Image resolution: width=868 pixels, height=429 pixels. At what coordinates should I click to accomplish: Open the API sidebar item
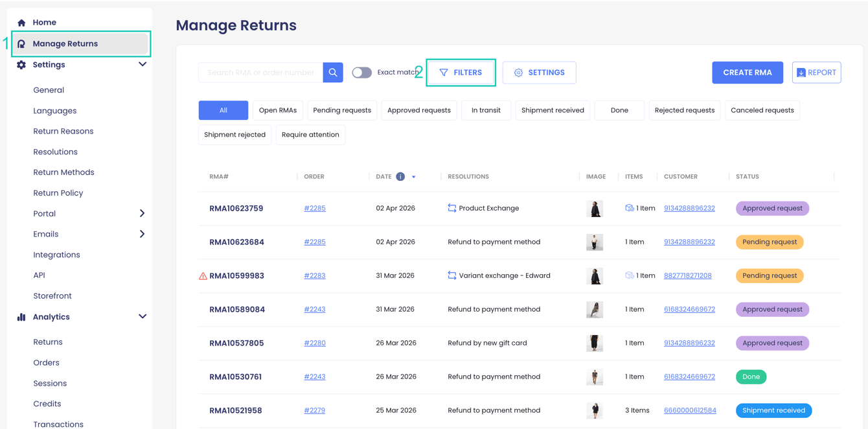pos(40,275)
